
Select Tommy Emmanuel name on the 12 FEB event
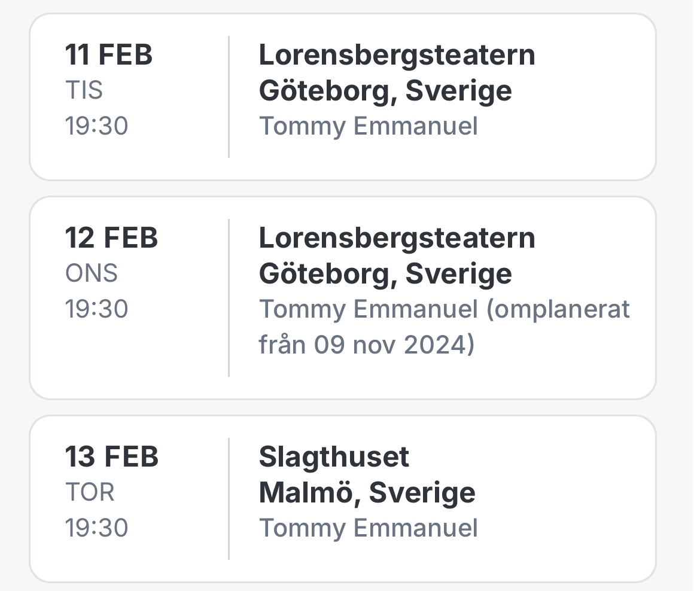[x=368, y=309]
